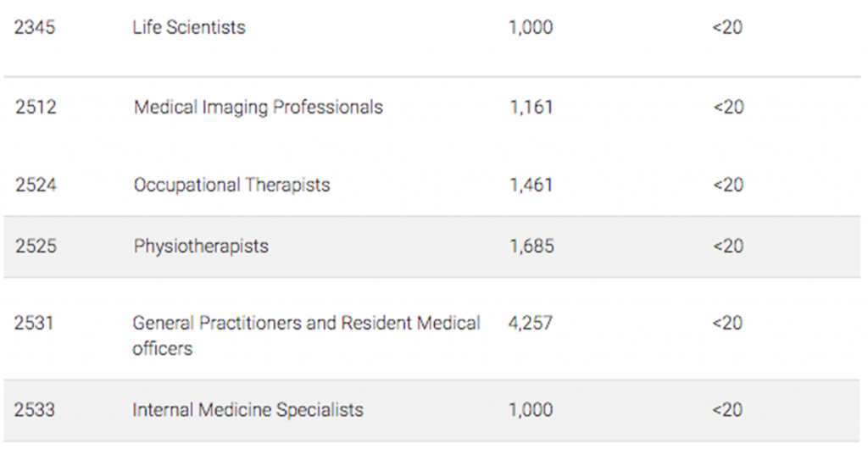This screenshot has width=868, height=449.
Task: Select the Physiotherapists row label
Action: tap(201, 247)
